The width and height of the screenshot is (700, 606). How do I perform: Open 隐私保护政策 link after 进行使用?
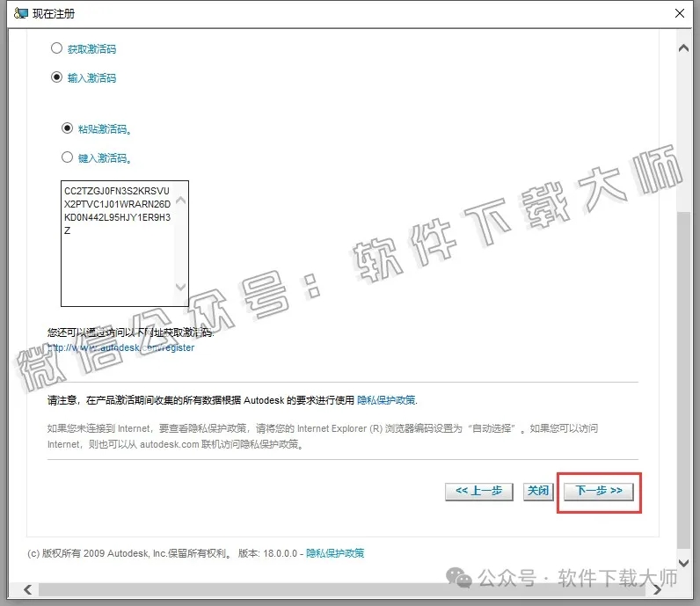pyautogui.click(x=386, y=400)
